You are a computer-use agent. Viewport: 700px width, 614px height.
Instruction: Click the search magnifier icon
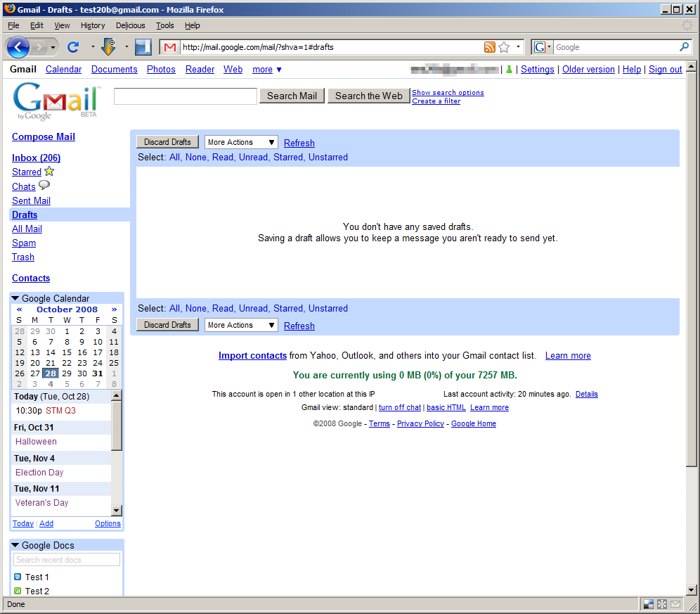tap(684, 46)
